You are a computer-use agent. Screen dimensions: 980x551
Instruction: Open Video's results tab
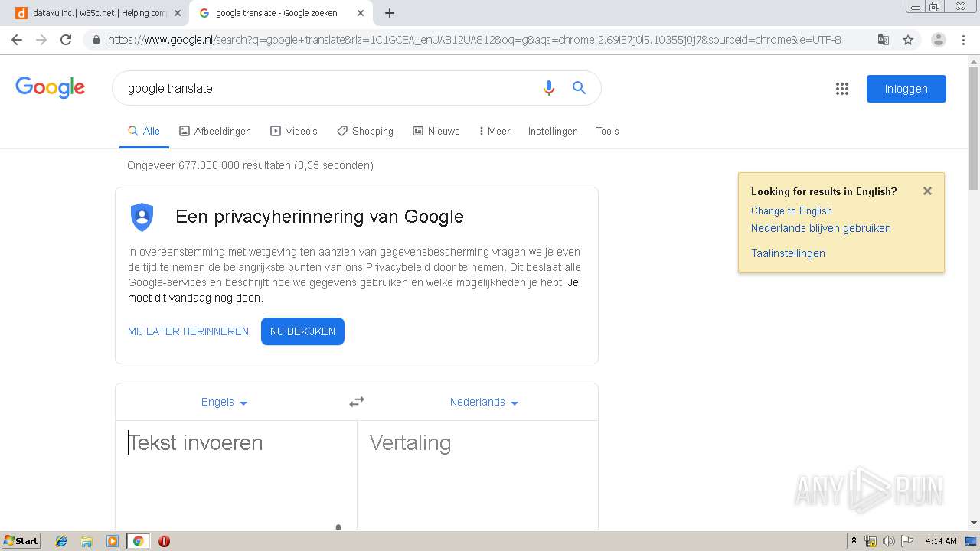[294, 131]
